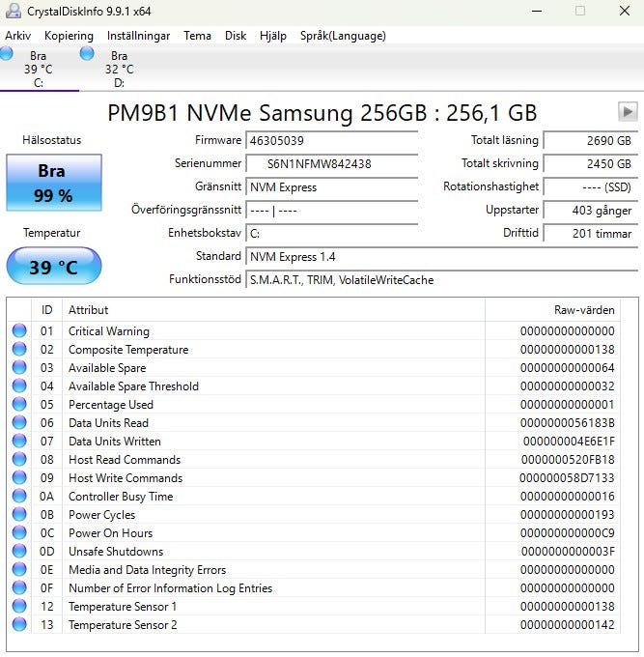The image size is (644, 657).
Task: Click the Percentage Used status orb
Action: [x=19, y=404]
